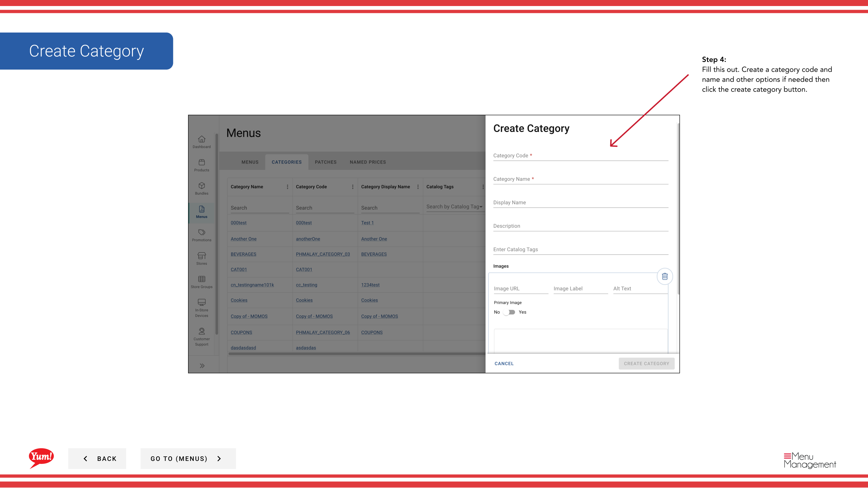Focus the Display Name field
The width and height of the screenshot is (868, 488).
580,202
